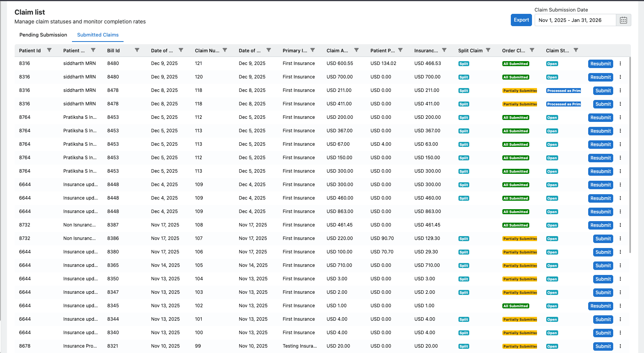Open the Claim A... column filter
This screenshot has width=644, height=353.
pos(356,50)
